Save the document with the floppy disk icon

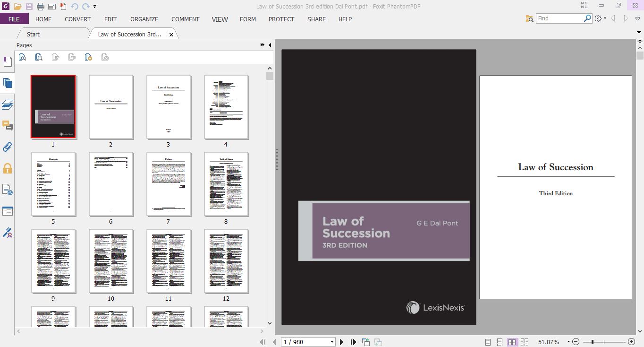(x=29, y=6)
